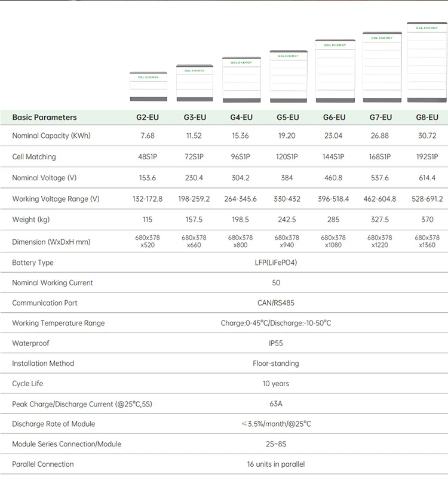This screenshot has width=448, height=499.
Task: Select the IP55 waterproof rating value
Action: (275, 343)
